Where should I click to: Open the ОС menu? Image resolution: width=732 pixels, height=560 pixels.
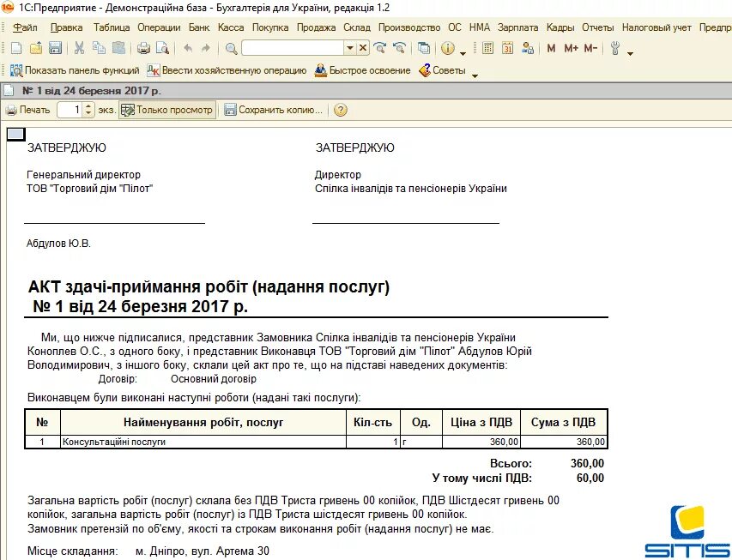click(x=455, y=27)
